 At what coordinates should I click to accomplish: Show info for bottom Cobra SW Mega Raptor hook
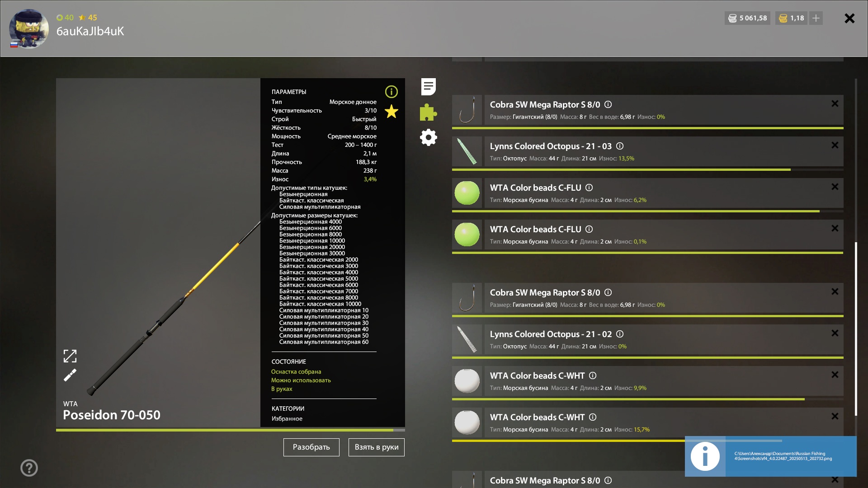(608, 480)
